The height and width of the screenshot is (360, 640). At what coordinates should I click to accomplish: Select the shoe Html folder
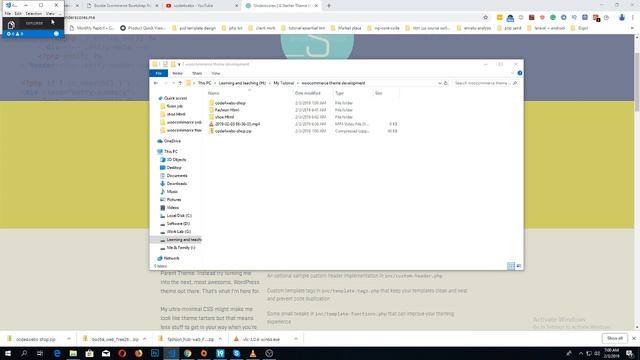(224, 117)
